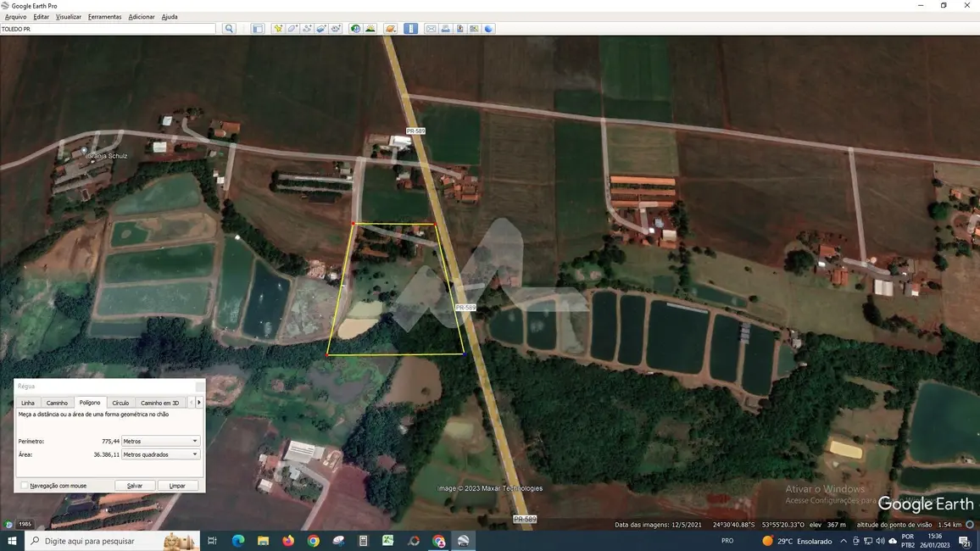Click the Salvar button
This screenshot has height=551, width=980.
pyautogui.click(x=135, y=486)
